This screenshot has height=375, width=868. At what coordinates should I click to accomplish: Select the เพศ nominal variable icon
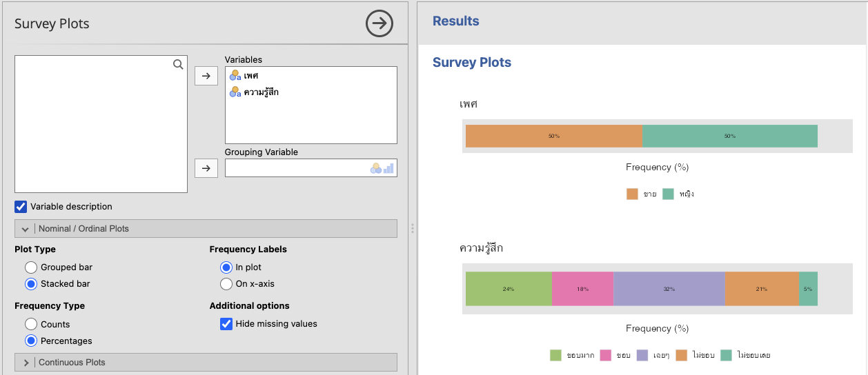tap(235, 75)
